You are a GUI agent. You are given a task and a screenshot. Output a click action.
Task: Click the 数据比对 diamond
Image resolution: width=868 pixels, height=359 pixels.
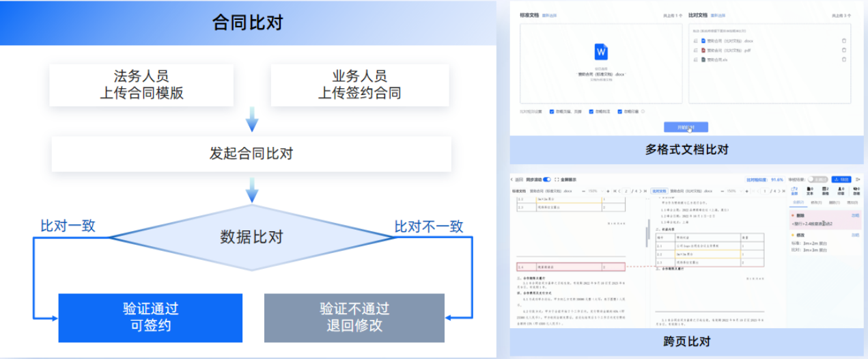[251, 237]
